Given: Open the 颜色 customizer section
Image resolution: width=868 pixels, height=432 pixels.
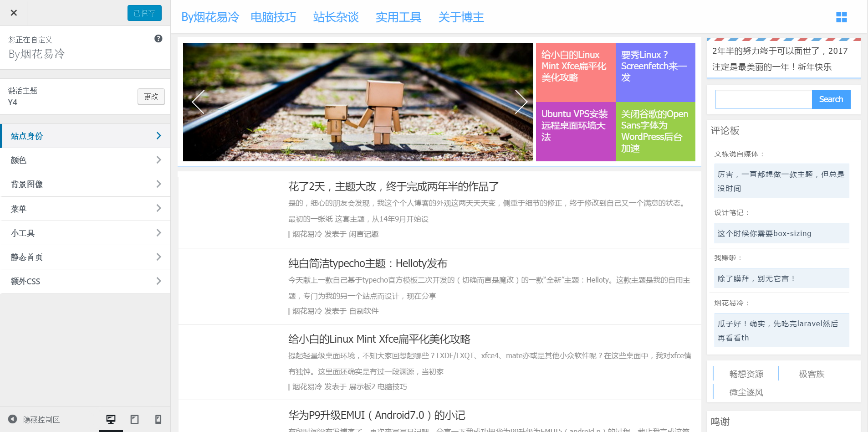Looking at the screenshot, I should point(85,160).
